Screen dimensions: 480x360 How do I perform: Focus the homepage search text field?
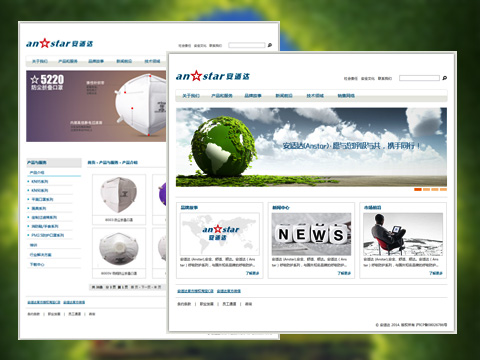tap(419, 78)
